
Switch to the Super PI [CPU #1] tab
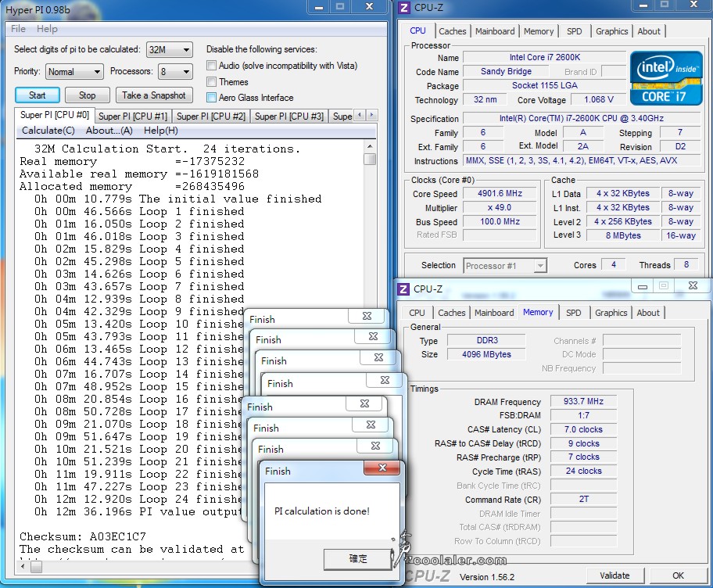[x=133, y=117]
